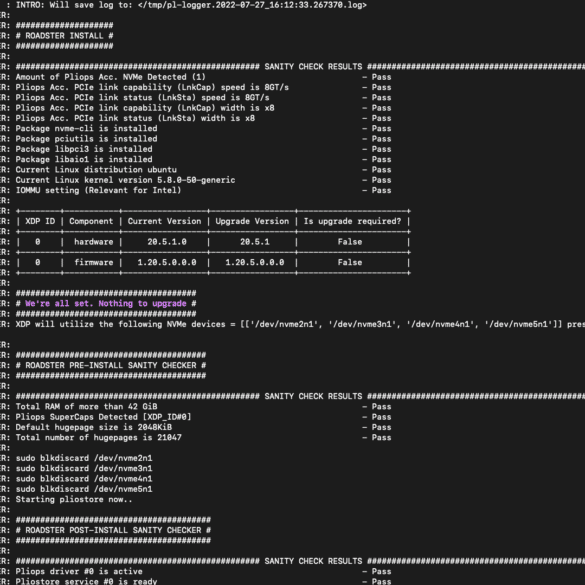Click the upgrade version 20.5.1 cell
Screen dimensions: 585x585
(255, 242)
